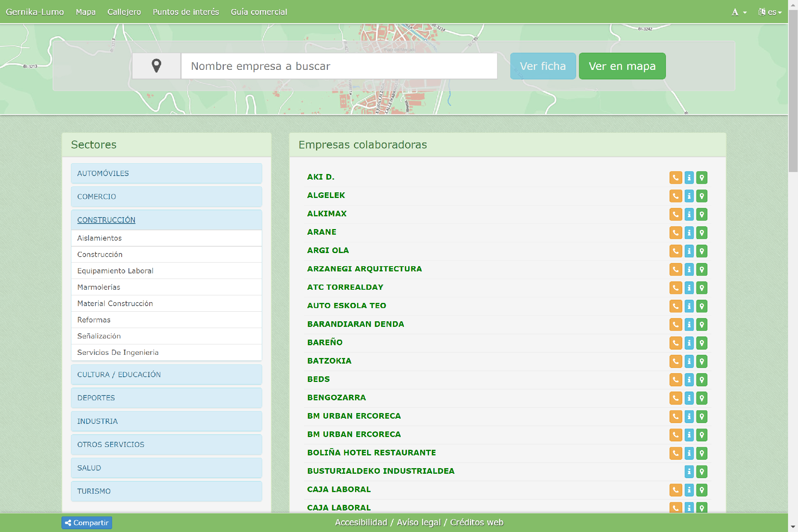Select Reformas subcategory
The width and height of the screenshot is (798, 532).
pos(94,320)
